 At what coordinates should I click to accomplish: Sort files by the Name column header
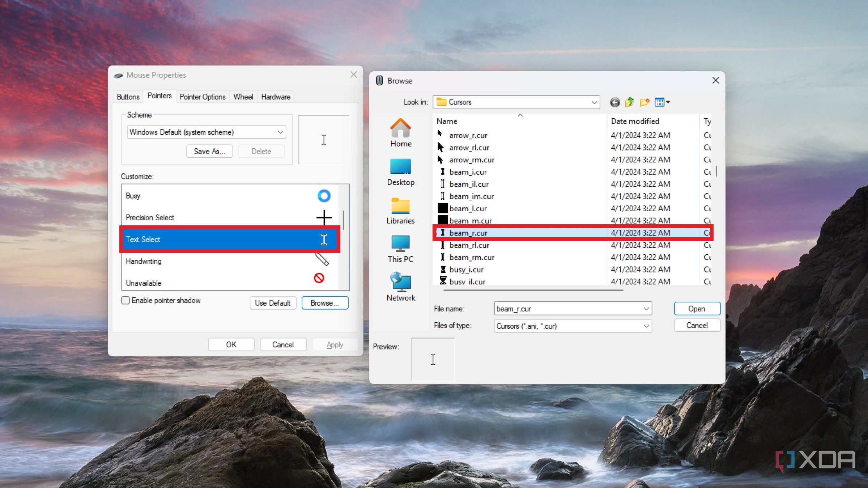pos(447,121)
